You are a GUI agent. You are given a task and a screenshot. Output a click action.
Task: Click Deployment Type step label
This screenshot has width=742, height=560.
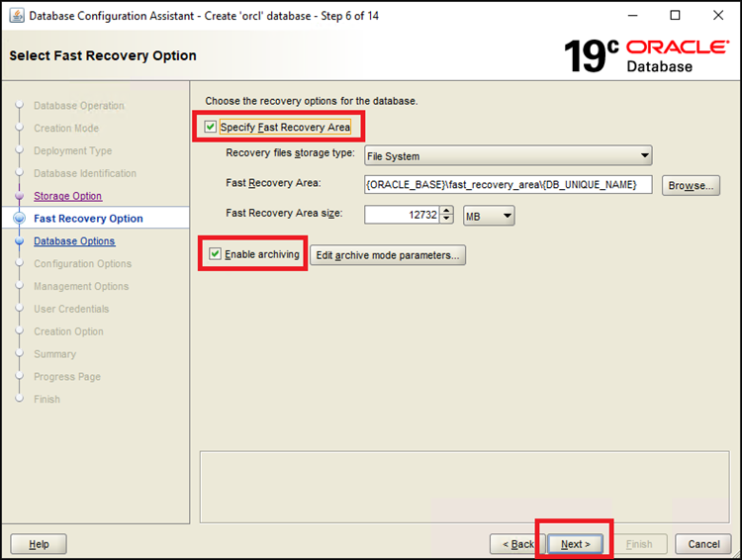(73, 150)
